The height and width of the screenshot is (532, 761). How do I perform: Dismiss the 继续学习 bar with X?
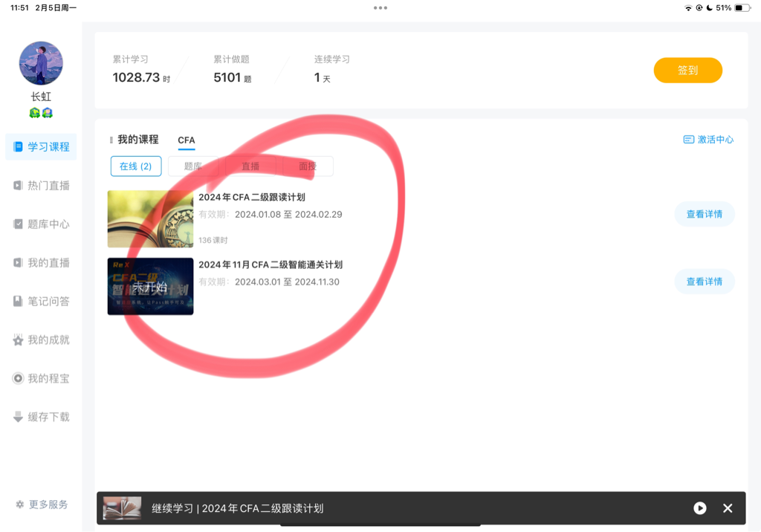point(728,508)
